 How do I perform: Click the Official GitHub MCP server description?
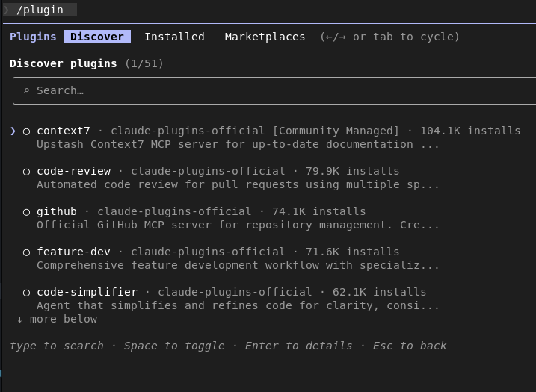[x=238, y=225]
